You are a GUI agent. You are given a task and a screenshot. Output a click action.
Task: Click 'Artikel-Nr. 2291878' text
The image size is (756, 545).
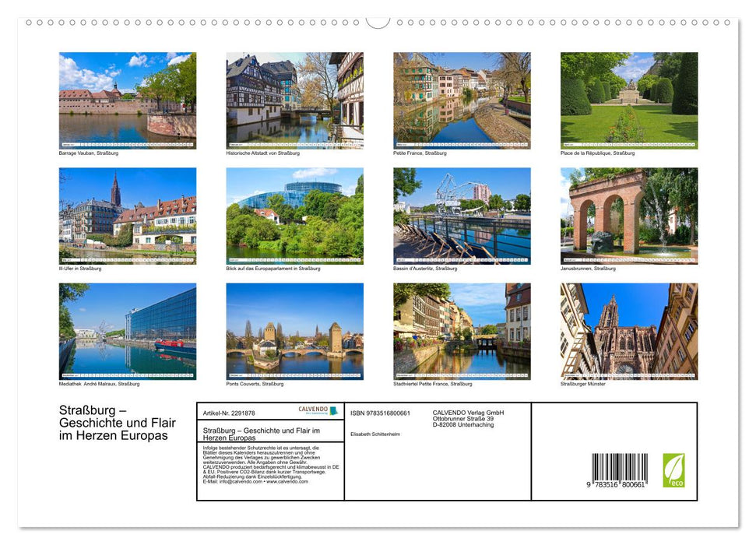click(x=229, y=413)
